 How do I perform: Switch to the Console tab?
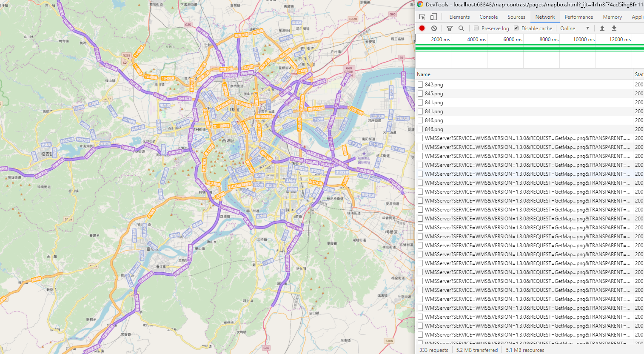488,17
